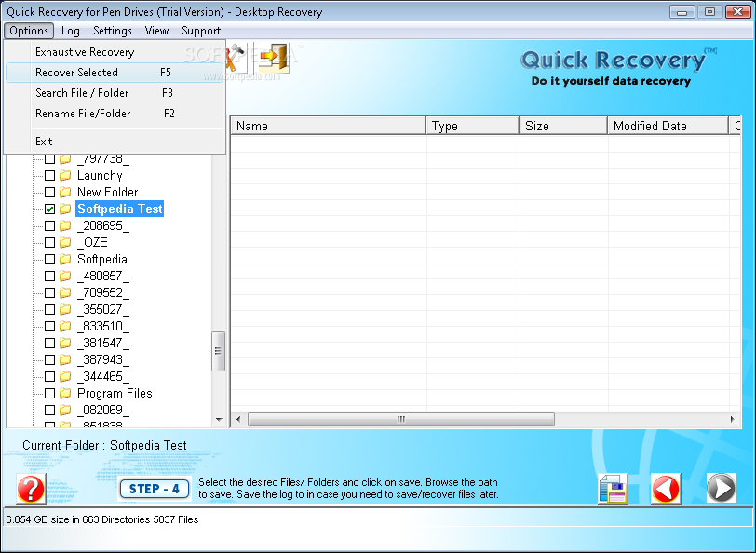Tick the _480857_ folder checkbox
Viewport: 756px width, 553px height.
click(49, 276)
